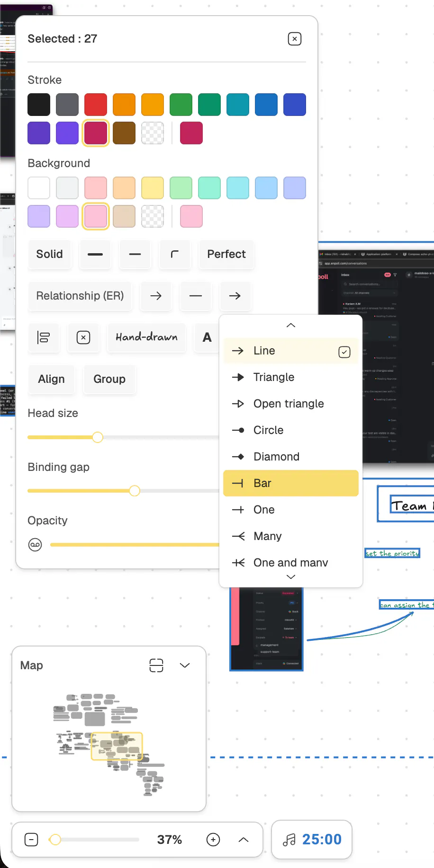Open the custom background color picker
Image resolution: width=434 pixels, height=868 pixels.
[191, 216]
